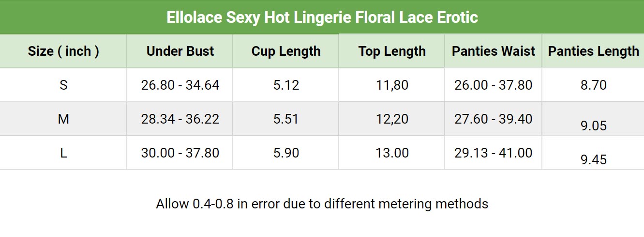Click the Under Bust column header

(x=180, y=51)
